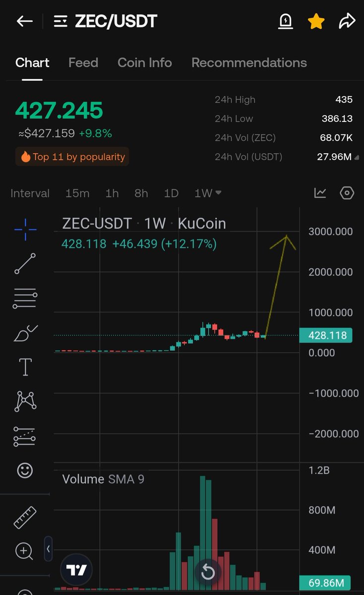Select the crosshair cursor tool

[x=25, y=229]
